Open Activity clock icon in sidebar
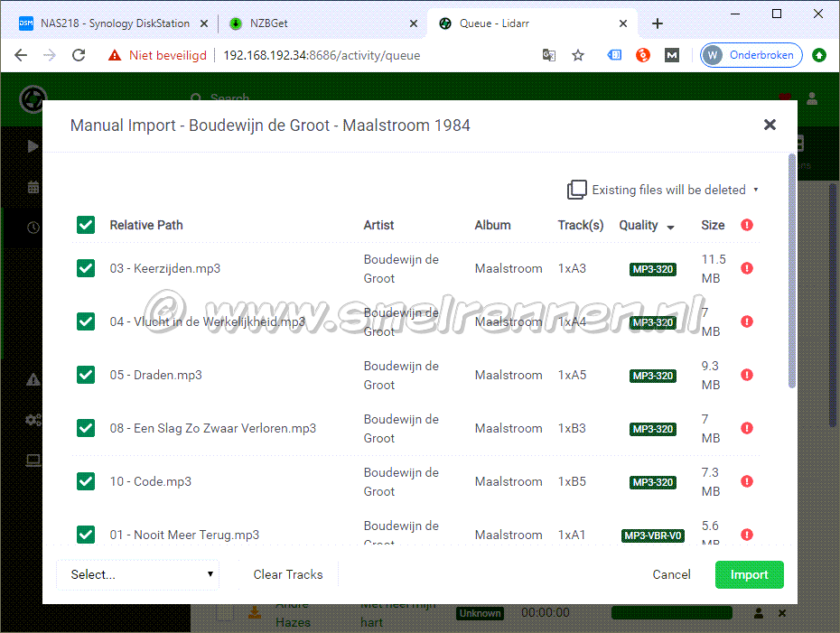Viewport: 840px width, 633px height. click(33, 228)
